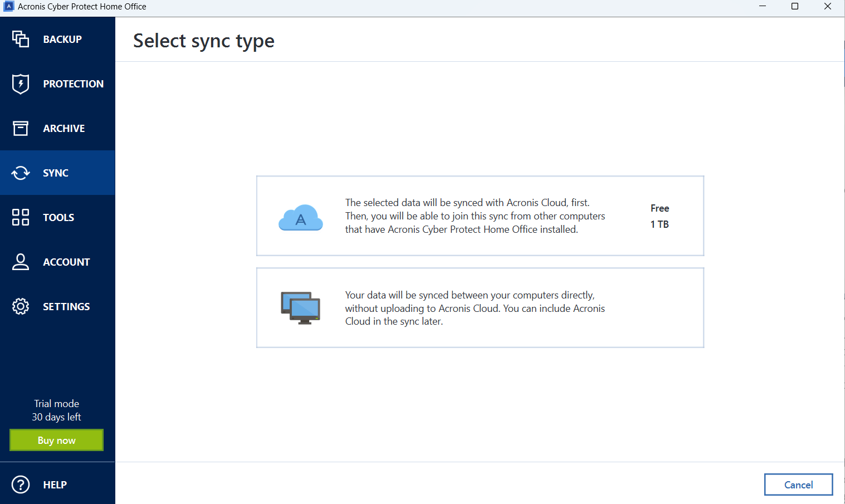Click the Select sync type heading
This screenshot has height=504, width=845.
click(x=204, y=41)
